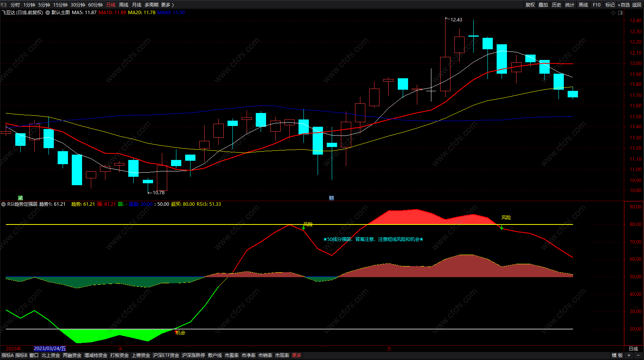This screenshot has height=360, width=644.
Task: Click the 标记 mark button
Action: [x=610, y=5]
